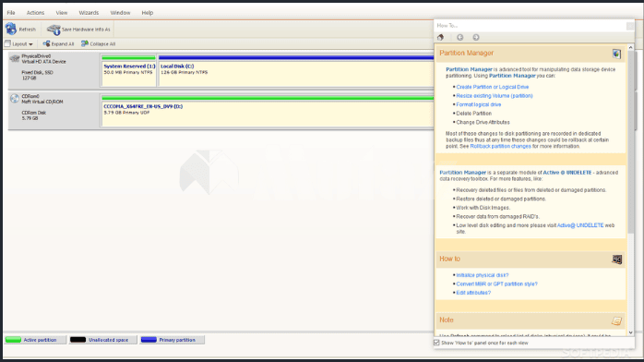The height and width of the screenshot is (362, 644).
Task: Select the Local Disk (C:) partition
Action: 296,71
